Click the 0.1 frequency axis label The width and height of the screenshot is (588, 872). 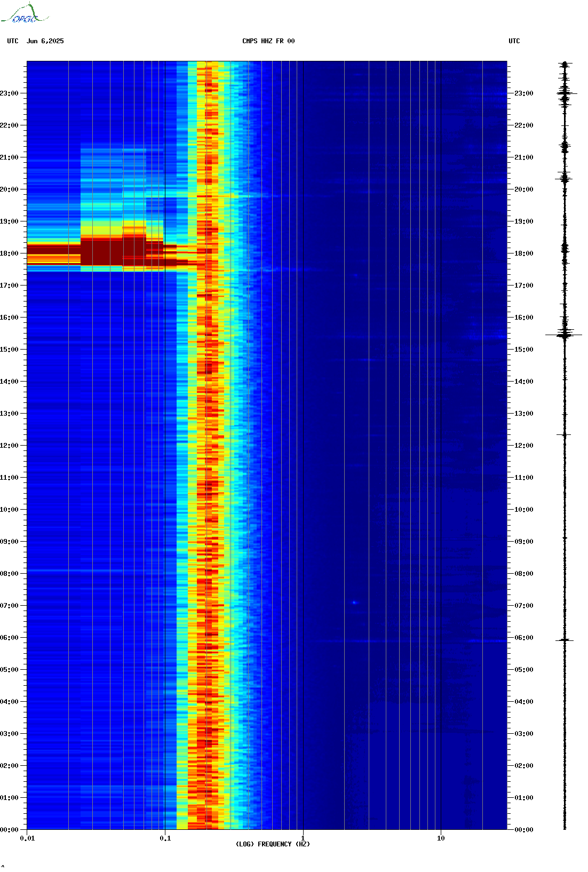coord(165,838)
